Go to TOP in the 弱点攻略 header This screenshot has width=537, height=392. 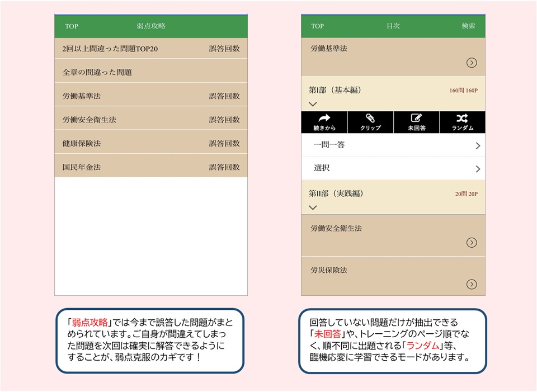click(72, 26)
